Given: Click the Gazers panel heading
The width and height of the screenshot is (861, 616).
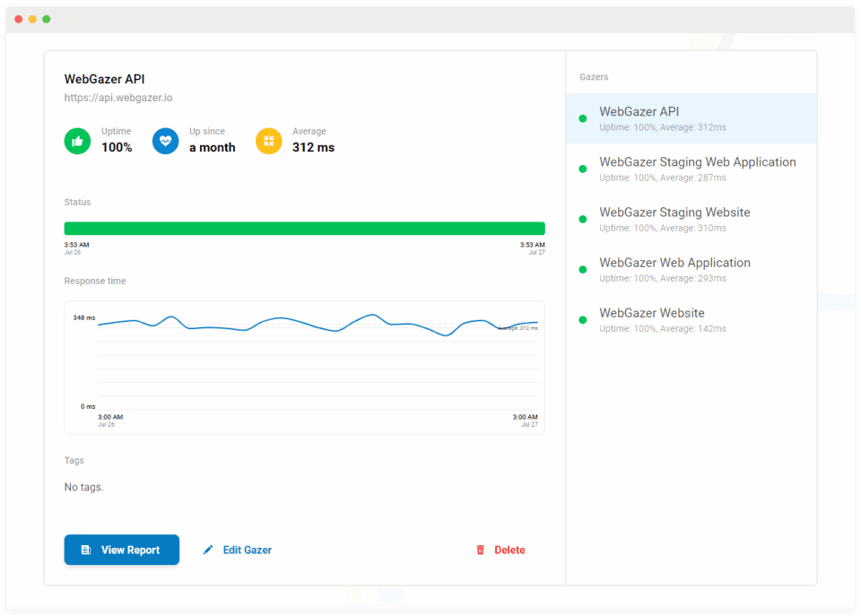Looking at the screenshot, I should point(594,77).
